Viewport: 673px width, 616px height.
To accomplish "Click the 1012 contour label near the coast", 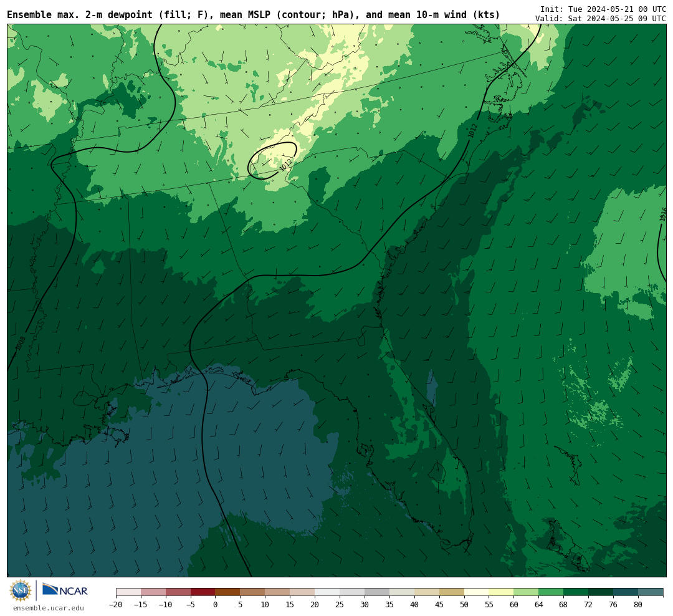I will 472,130.
